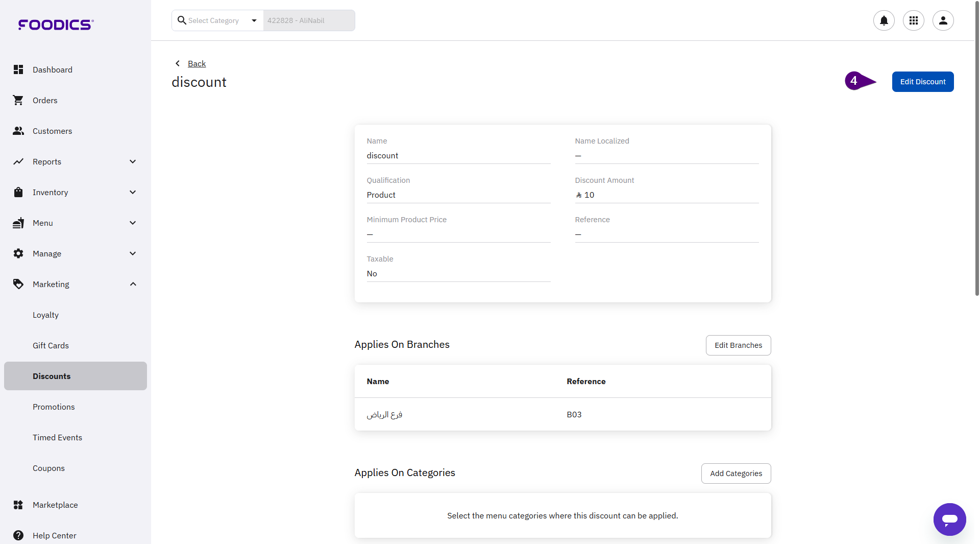The width and height of the screenshot is (980, 544).
Task: Open the apps grid icon
Action: click(913, 20)
